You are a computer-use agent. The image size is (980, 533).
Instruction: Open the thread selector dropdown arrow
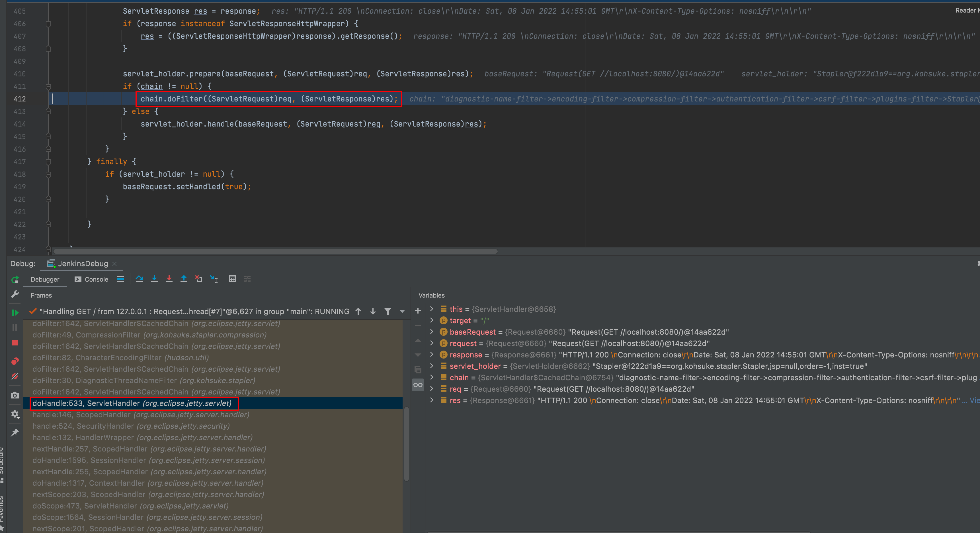402,312
